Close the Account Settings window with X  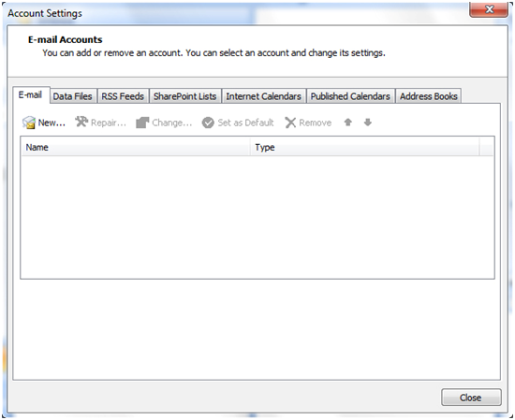(489, 9)
